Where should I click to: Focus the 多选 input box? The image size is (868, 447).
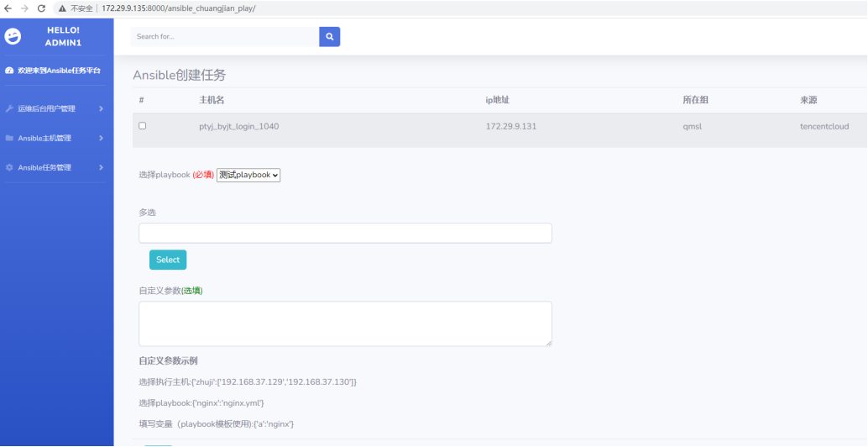[345, 234]
